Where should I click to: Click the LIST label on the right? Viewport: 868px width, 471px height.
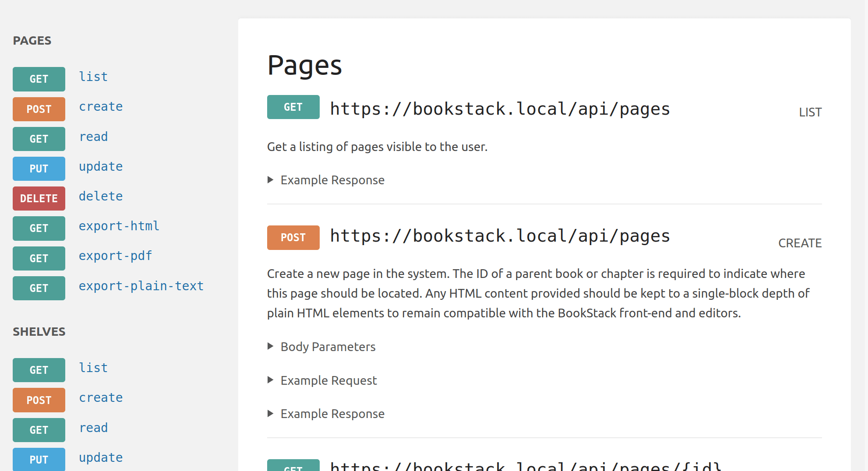pyautogui.click(x=810, y=112)
